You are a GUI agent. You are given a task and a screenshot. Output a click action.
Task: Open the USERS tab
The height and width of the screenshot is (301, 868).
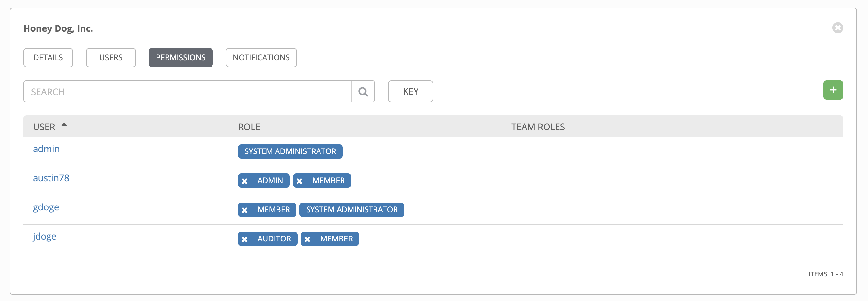tap(111, 58)
